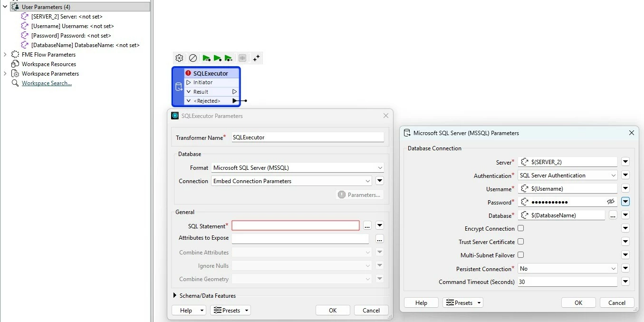Click Help in MSSQL Parameters dialog
This screenshot has height=322, width=644.
pos(421,302)
